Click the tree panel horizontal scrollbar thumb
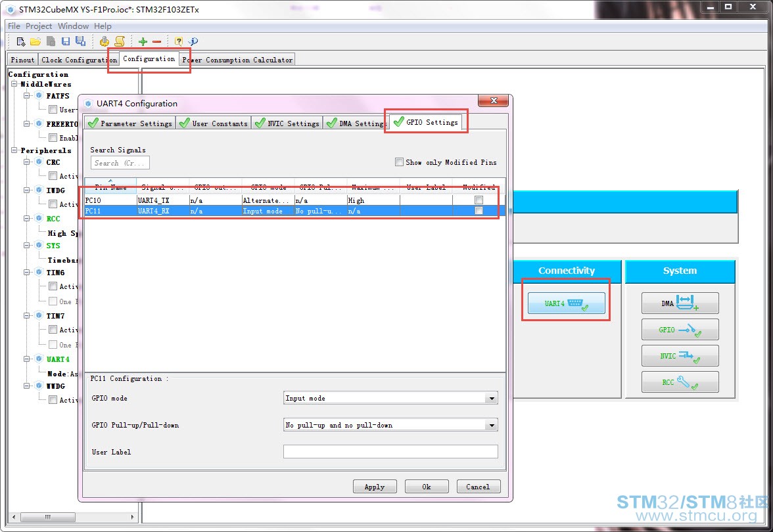 (x=48, y=517)
